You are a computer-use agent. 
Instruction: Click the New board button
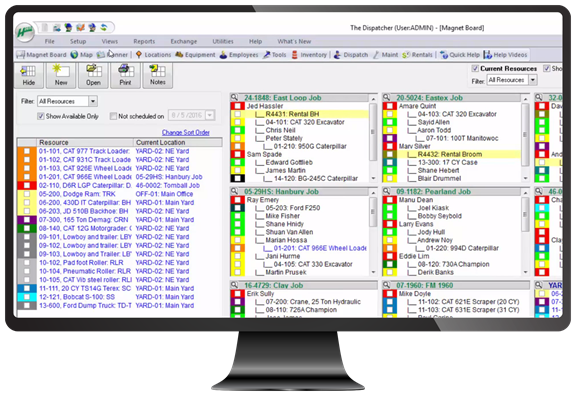(x=61, y=75)
